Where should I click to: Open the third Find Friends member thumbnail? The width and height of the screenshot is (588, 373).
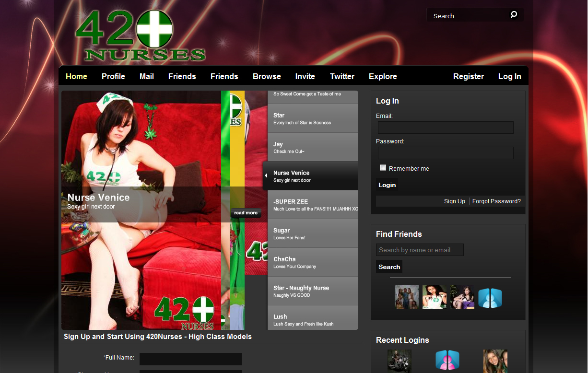(462, 297)
